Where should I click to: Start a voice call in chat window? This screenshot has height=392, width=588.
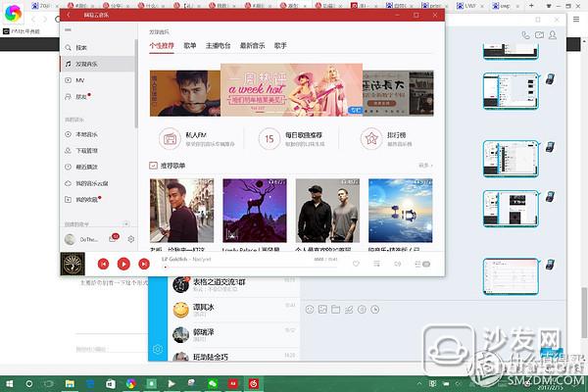tap(525, 35)
